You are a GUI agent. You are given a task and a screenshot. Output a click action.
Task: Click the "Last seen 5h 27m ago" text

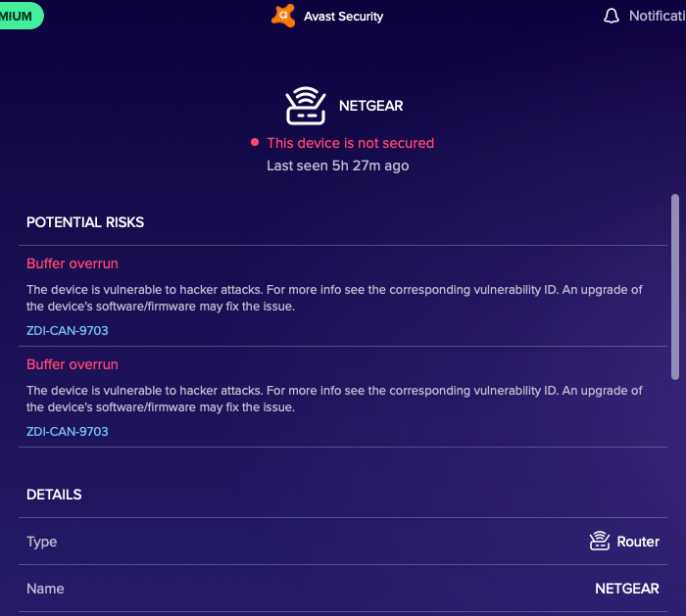(x=338, y=166)
